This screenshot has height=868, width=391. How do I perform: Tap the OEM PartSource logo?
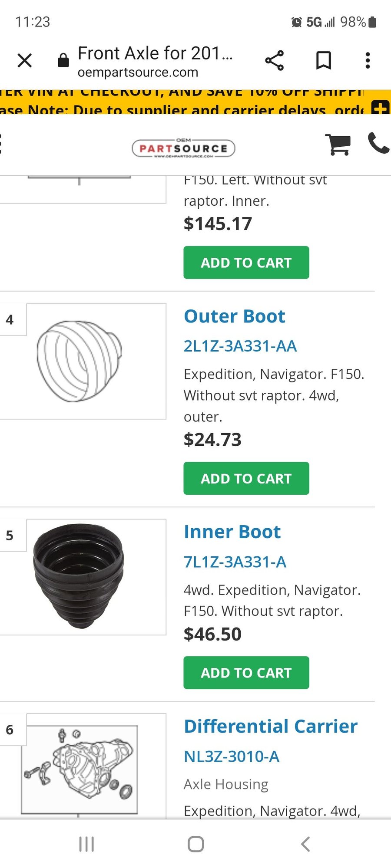(x=183, y=148)
